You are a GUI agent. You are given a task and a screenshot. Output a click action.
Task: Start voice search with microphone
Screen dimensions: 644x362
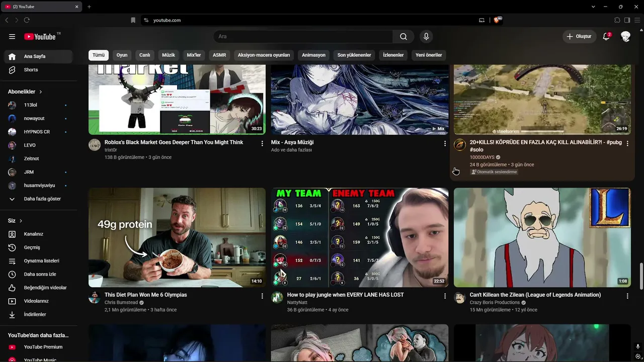(x=426, y=37)
